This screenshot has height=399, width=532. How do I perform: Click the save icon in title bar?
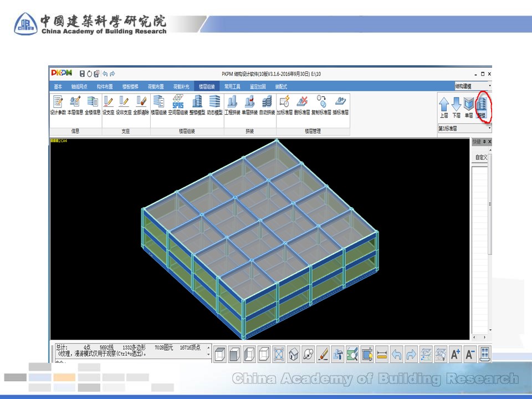click(x=82, y=74)
